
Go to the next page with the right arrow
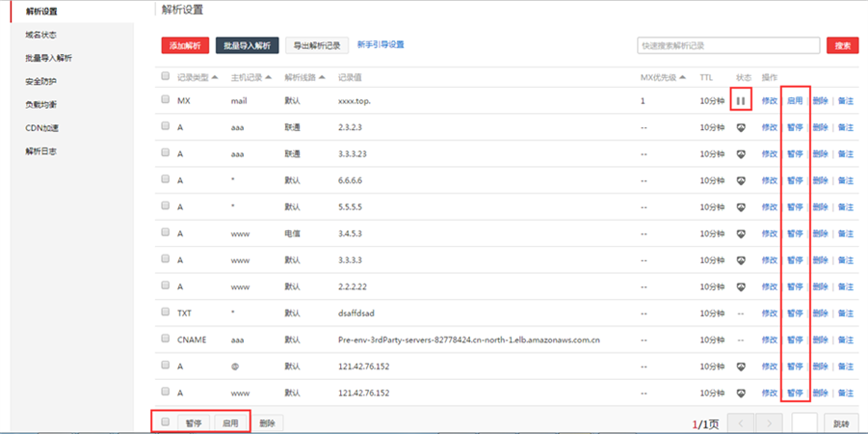point(768,423)
